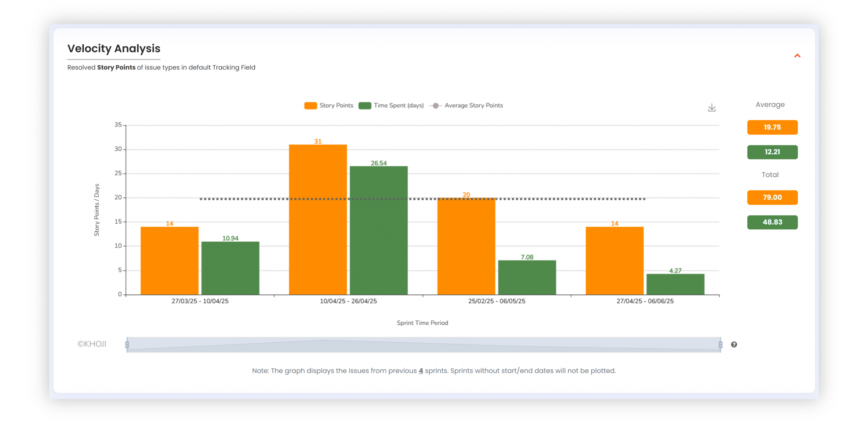Click the underlined 4 sprints link

(x=421, y=371)
